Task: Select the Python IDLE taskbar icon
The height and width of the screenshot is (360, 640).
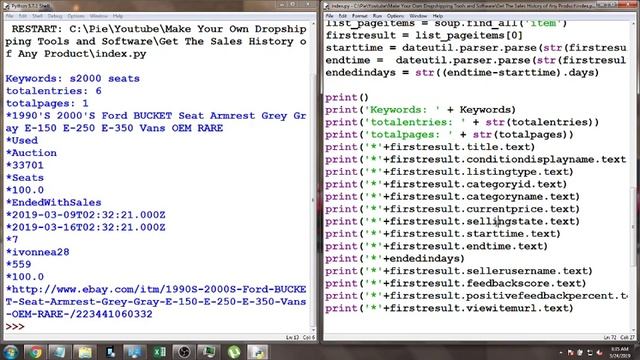Action: [x=258, y=352]
